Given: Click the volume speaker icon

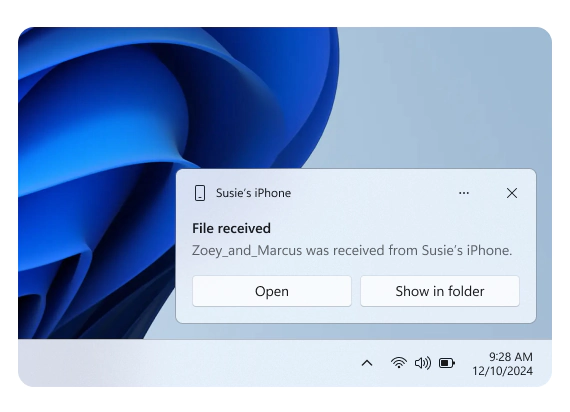Looking at the screenshot, I should pos(422,363).
